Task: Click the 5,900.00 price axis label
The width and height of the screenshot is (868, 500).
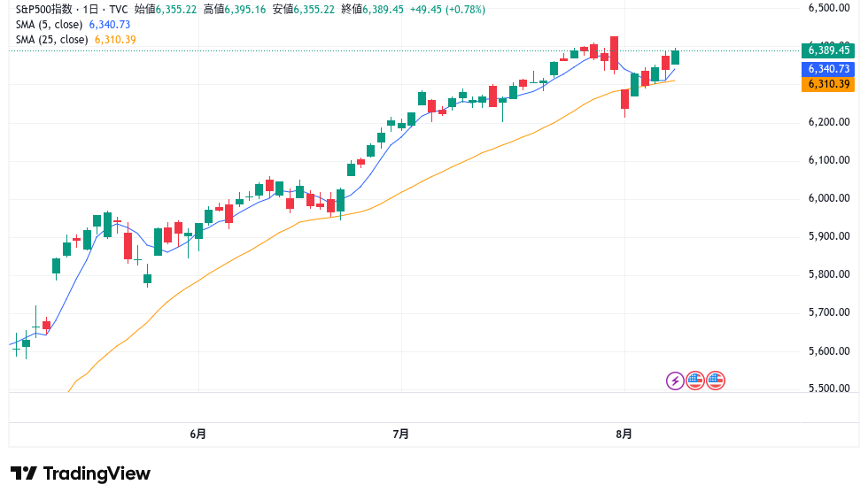Action: pos(829,237)
